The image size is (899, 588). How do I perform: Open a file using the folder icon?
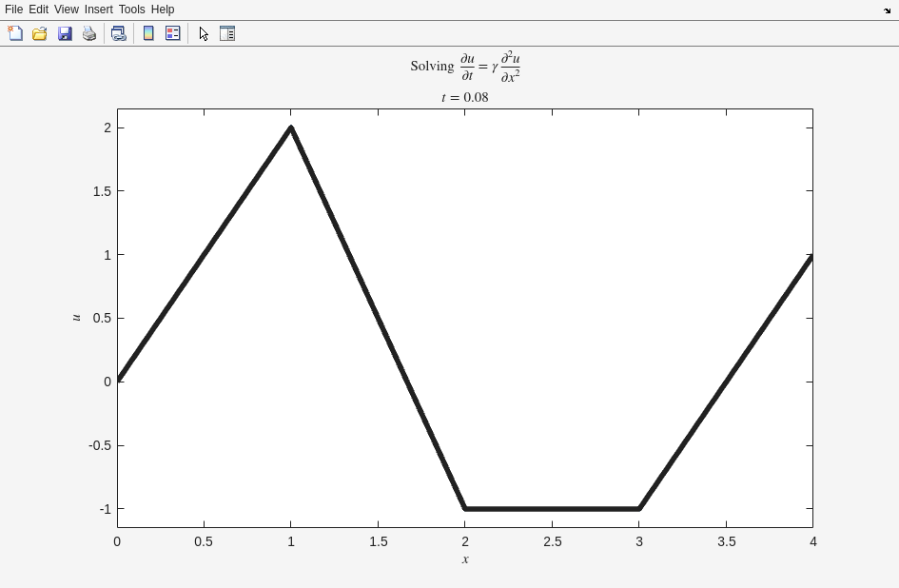(40, 33)
